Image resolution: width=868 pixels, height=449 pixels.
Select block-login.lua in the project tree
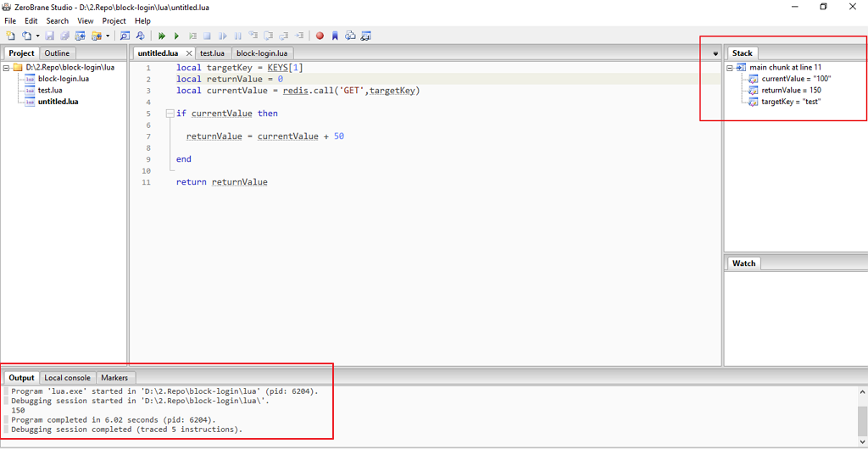63,79
